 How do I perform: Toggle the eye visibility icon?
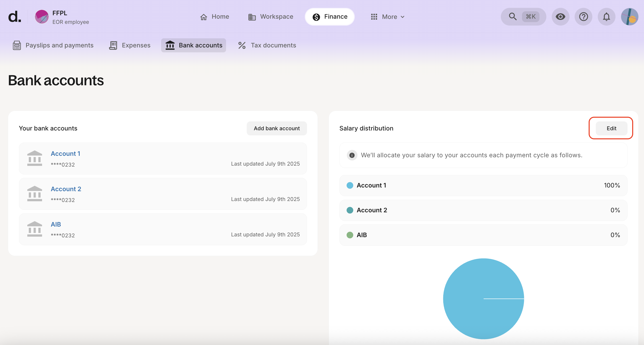click(560, 17)
